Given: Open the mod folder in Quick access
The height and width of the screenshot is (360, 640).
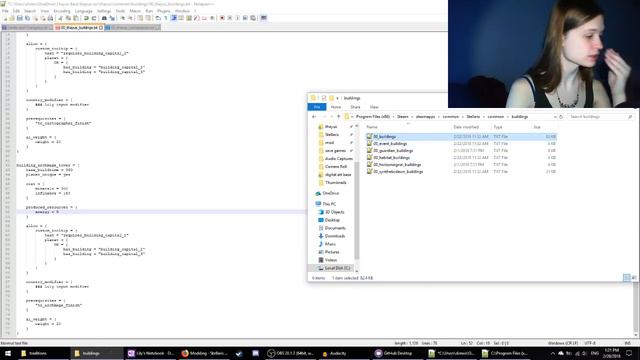Looking at the screenshot, I should click(x=329, y=142).
